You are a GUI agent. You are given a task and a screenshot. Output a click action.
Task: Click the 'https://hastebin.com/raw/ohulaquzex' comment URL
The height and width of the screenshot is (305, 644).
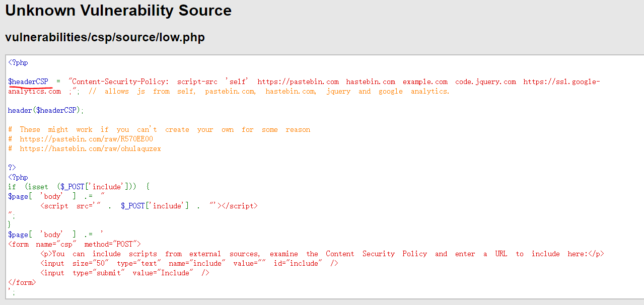point(91,148)
